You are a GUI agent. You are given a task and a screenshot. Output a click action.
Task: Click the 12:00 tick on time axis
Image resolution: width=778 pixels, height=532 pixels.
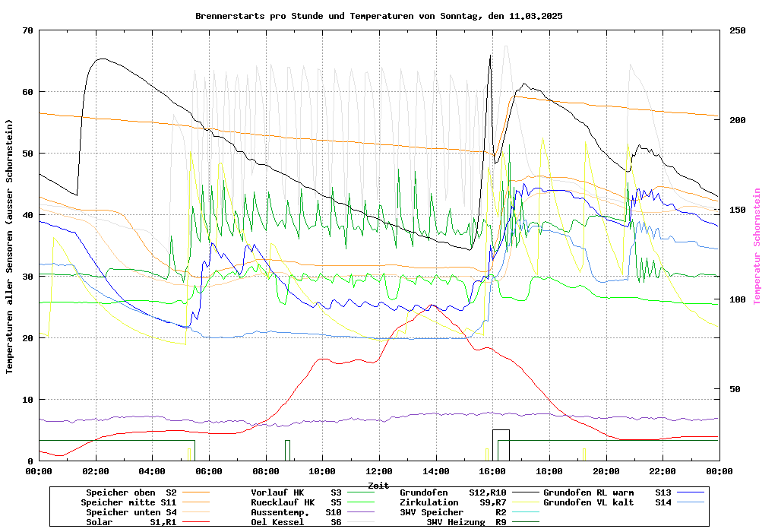pos(378,471)
